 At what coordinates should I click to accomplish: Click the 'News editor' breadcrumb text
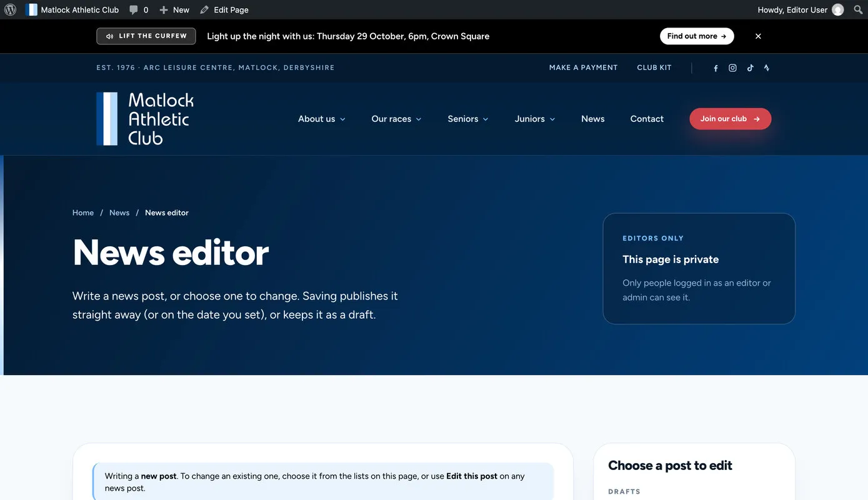pos(167,212)
